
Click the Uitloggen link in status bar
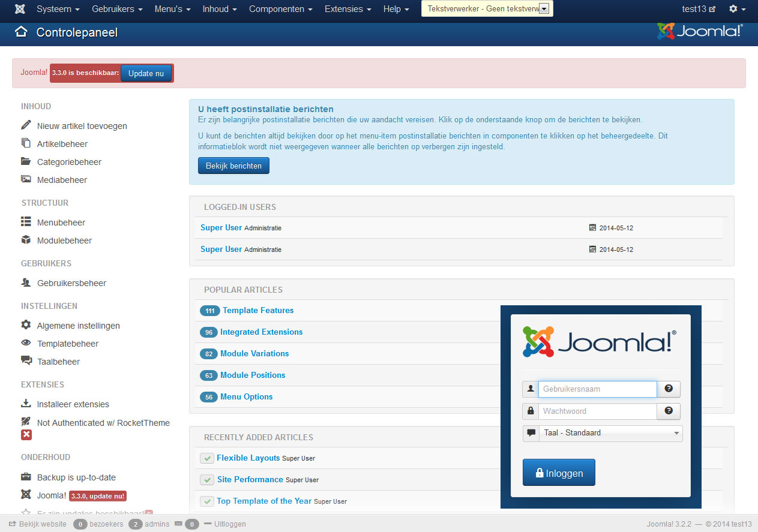225,524
